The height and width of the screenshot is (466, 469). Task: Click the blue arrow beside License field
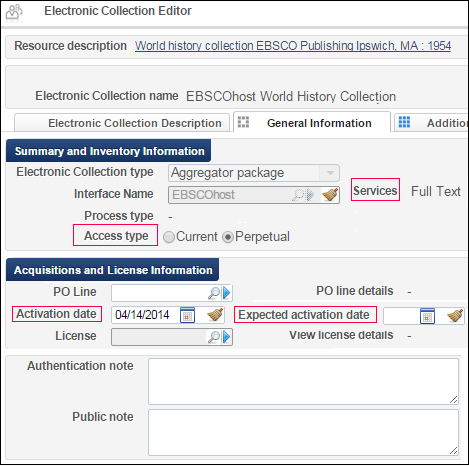(227, 337)
